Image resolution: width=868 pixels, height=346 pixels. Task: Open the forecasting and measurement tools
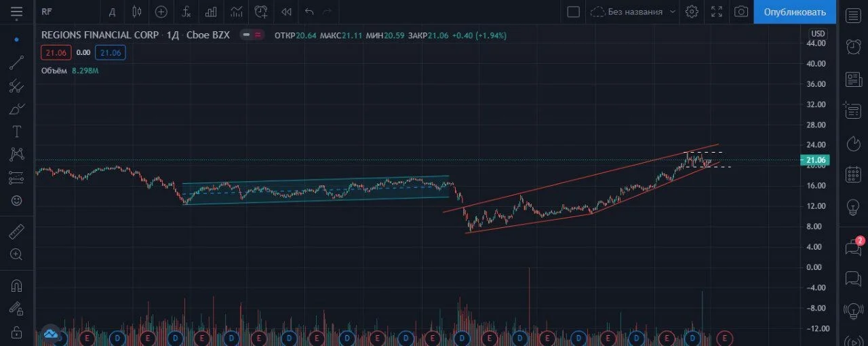(x=16, y=178)
